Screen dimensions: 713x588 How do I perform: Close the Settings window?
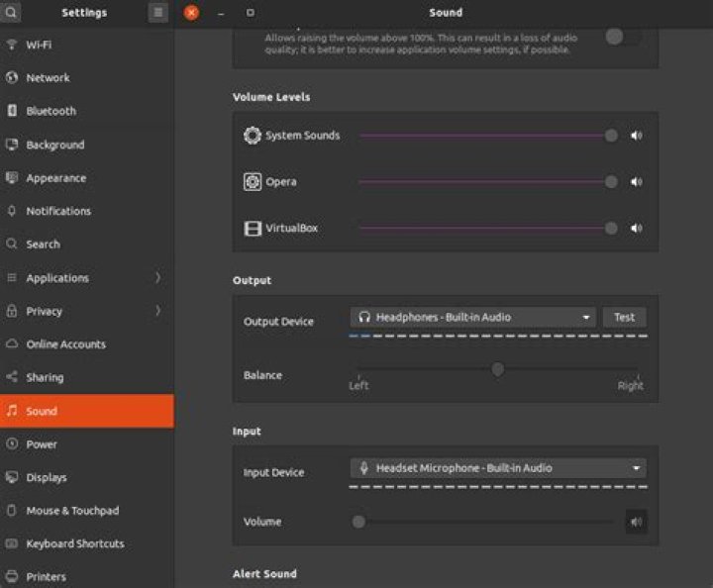[191, 12]
